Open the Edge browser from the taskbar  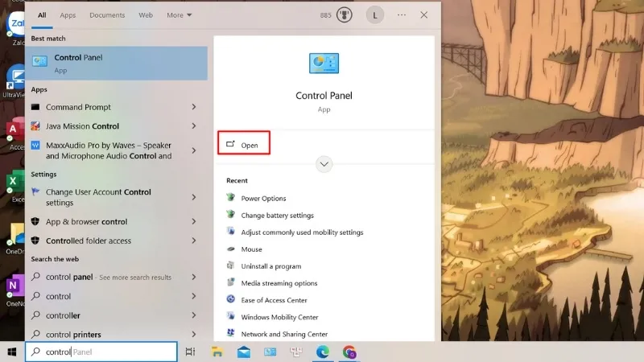[x=322, y=352]
